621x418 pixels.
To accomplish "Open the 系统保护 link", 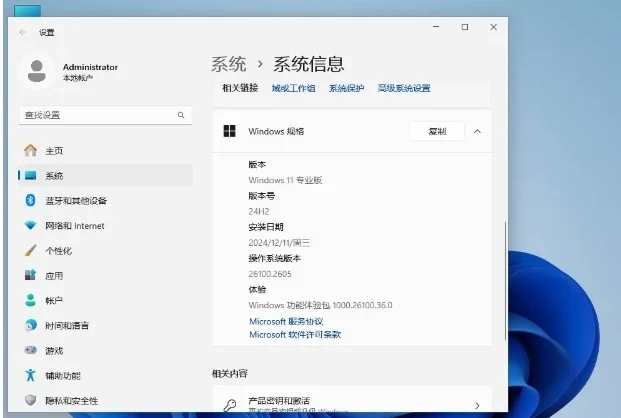I will click(x=347, y=88).
